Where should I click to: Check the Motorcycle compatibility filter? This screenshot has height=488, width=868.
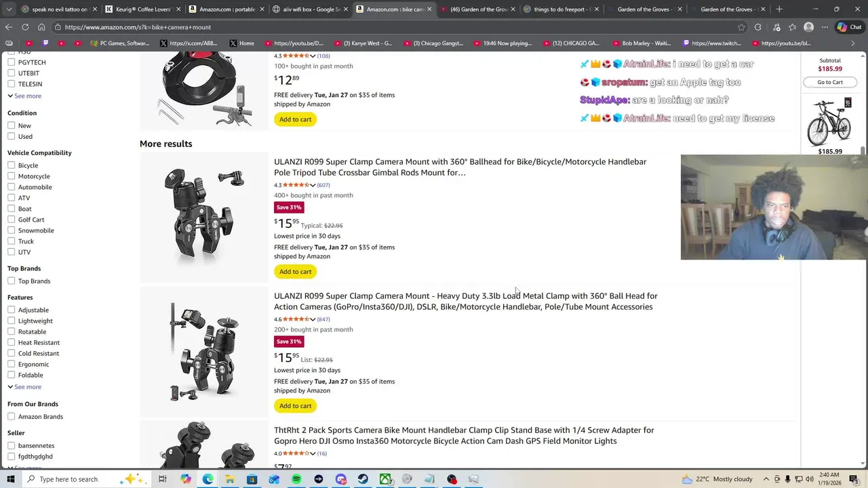(12, 176)
